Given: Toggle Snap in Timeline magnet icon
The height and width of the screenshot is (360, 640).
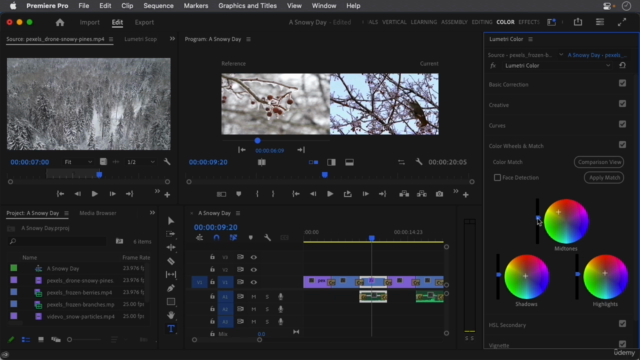Looking at the screenshot, I should 216,238.
